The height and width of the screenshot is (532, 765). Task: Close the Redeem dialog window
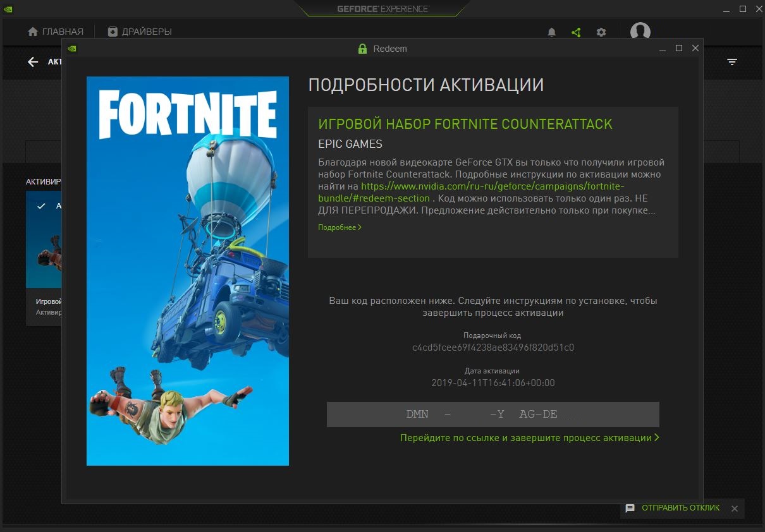[695, 49]
